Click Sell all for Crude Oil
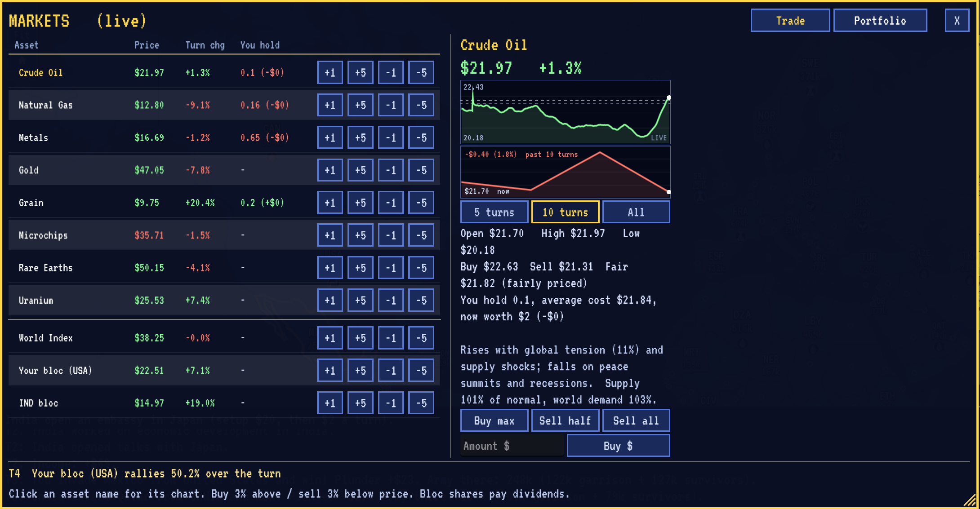Image resolution: width=980 pixels, height=509 pixels. click(636, 420)
